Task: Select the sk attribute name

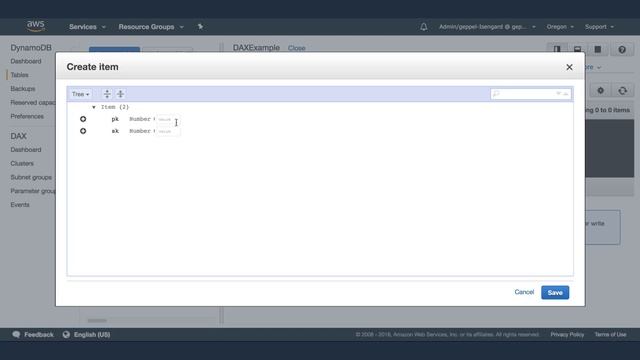Action: 115,131
